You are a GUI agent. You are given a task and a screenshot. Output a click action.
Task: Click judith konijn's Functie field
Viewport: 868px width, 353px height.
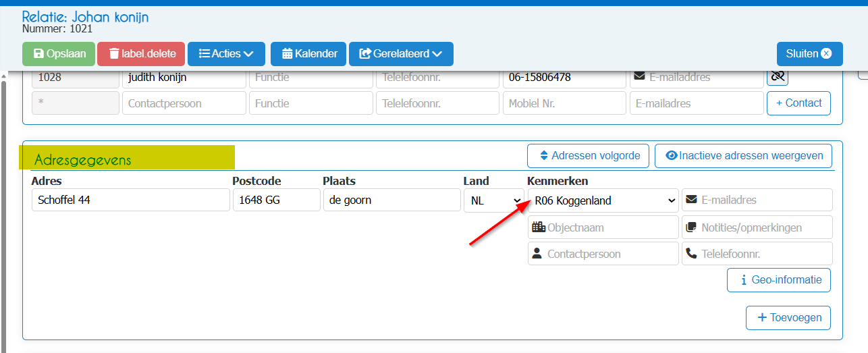coord(310,77)
